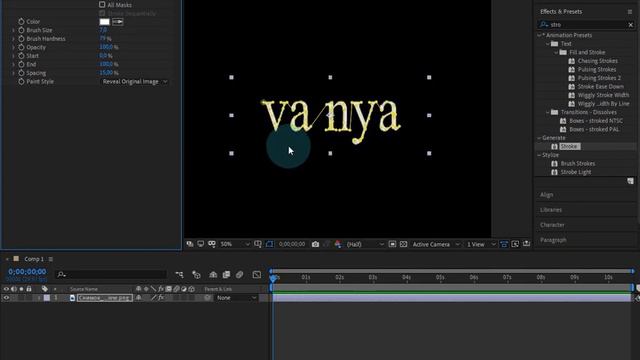The image size is (640, 360).
Task: Take a snapshot with the camera icon
Action: pos(315,244)
